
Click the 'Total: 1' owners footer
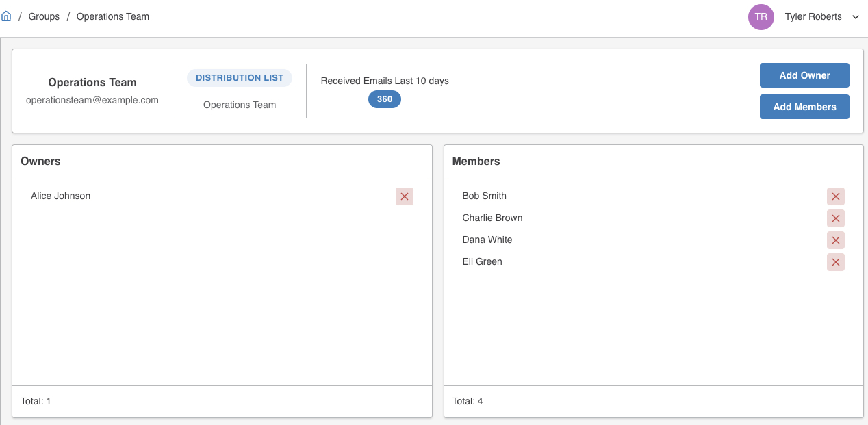click(36, 401)
